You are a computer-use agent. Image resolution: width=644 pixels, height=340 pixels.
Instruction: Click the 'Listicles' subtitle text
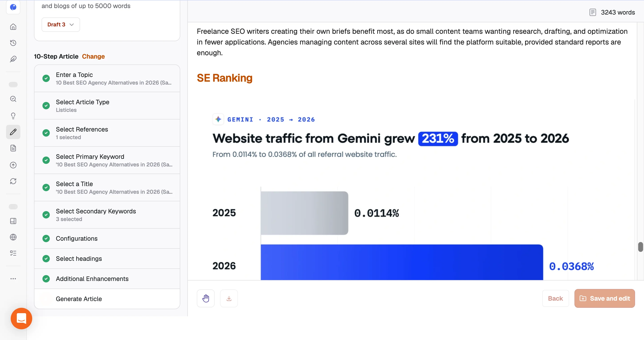[x=66, y=110]
